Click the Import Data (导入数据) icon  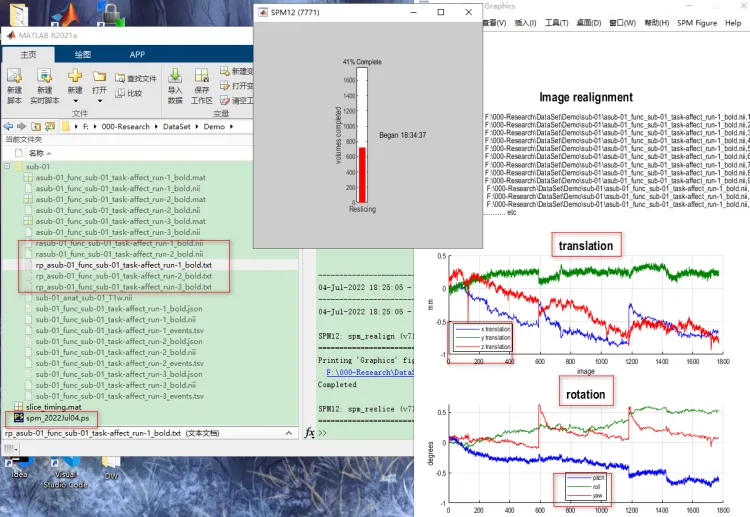pyautogui.click(x=175, y=75)
